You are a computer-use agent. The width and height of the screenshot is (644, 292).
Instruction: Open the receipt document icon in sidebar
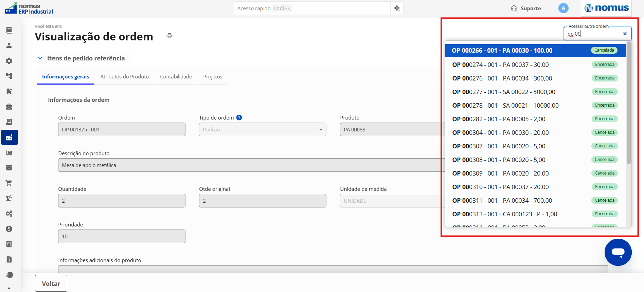[x=9, y=122]
